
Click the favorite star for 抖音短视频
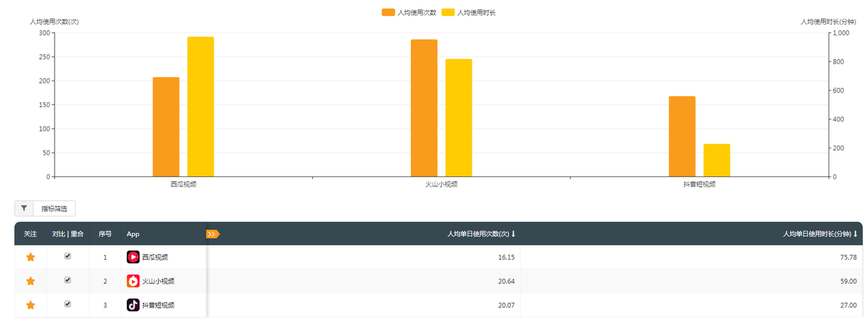[x=30, y=305]
